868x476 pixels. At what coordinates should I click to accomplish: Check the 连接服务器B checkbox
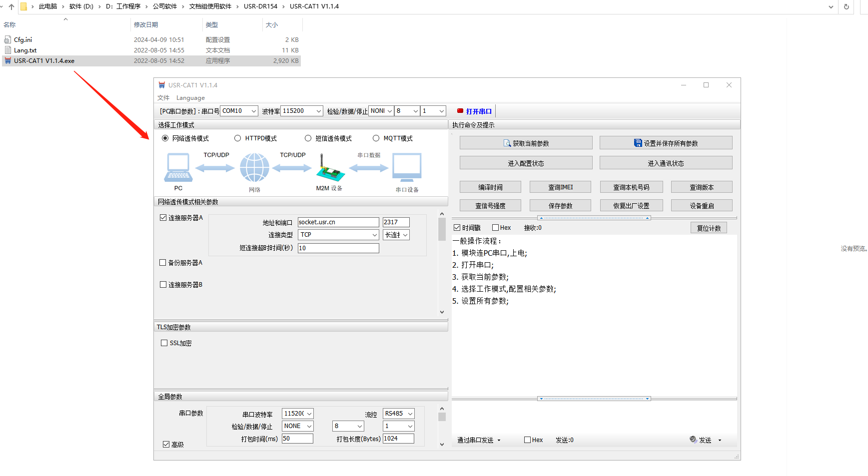pos(163,285)
